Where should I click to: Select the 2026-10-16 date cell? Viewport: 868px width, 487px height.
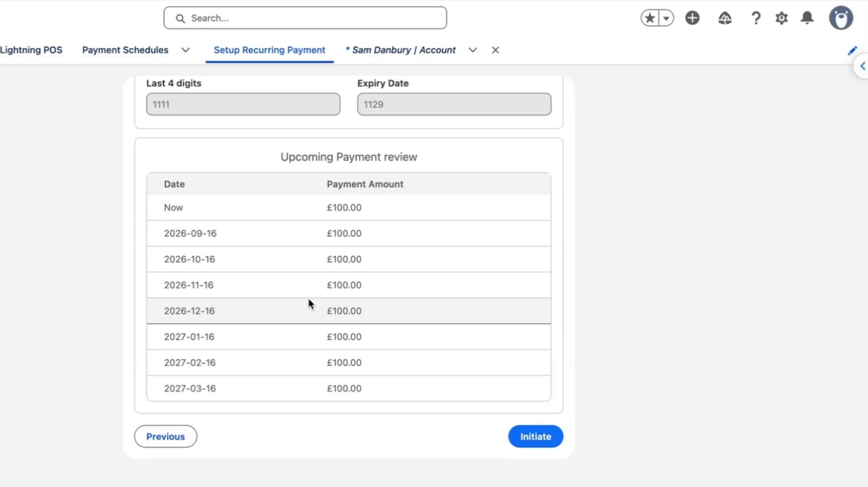pyautogui.click(x=189, y=259)
